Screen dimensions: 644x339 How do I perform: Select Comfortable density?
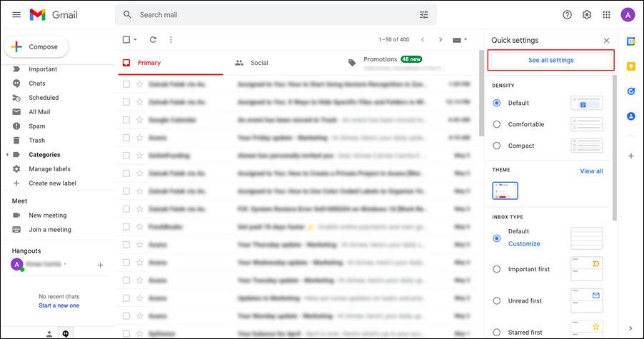(496, 124)
